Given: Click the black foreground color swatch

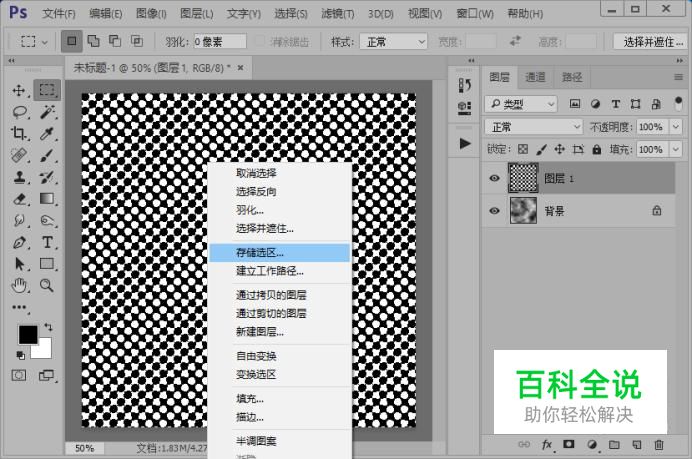Looking at the screenshot, I should coord(27,334).
